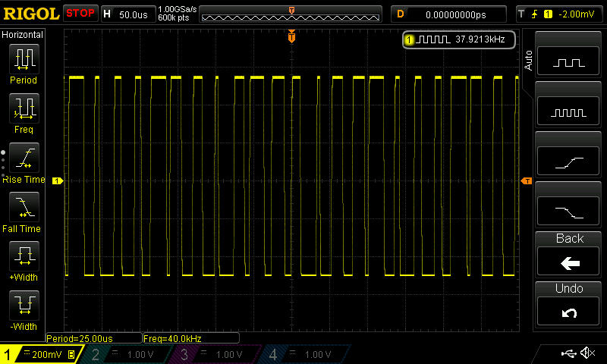Open the Horizontal menu header
Viewport: 607px width, 364px height.
point(24,35)
